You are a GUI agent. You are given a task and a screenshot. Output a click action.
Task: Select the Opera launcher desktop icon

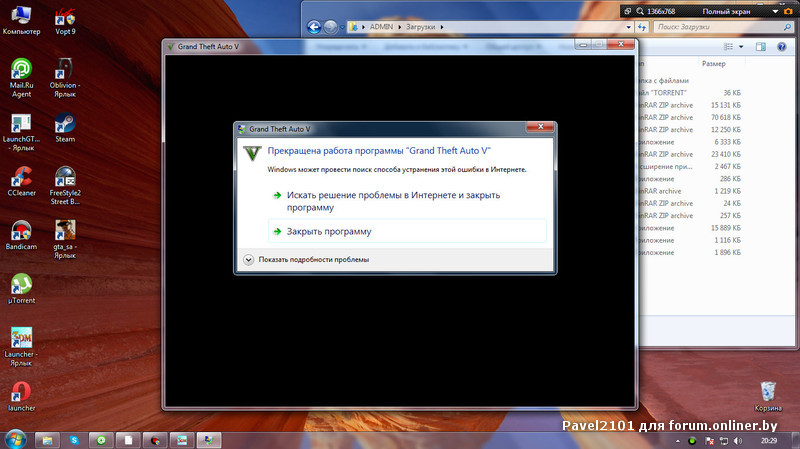pyautogui.click(x=21, y=396)
